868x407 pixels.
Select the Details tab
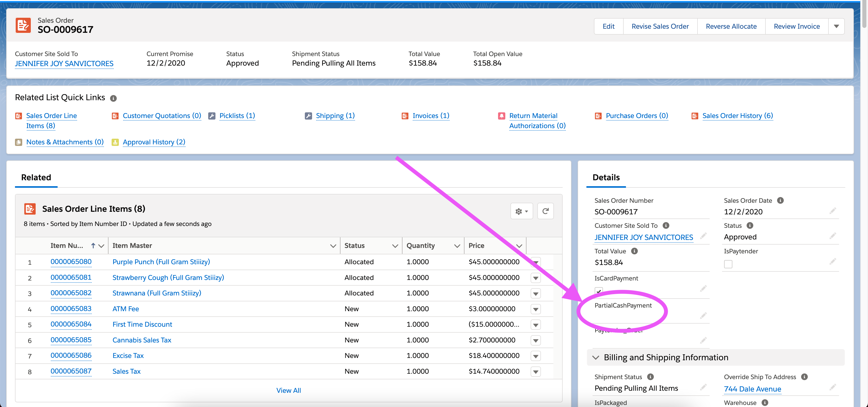click(606, 178)
